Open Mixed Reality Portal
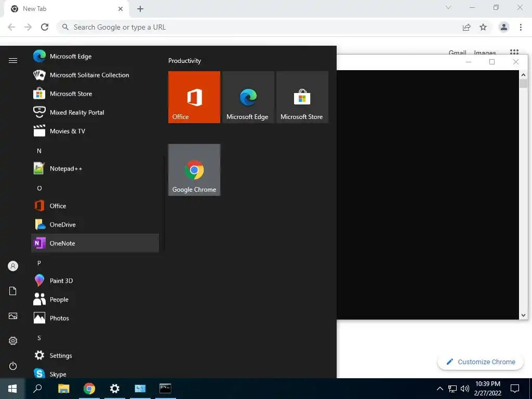Screen dimensions: 532x399 coord(95,112)
